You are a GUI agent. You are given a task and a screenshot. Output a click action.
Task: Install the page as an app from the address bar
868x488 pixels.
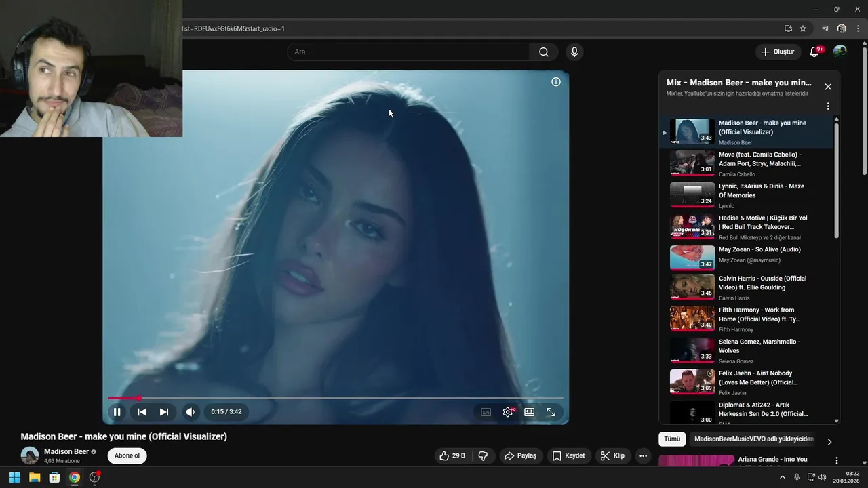(x=788, y=28)
